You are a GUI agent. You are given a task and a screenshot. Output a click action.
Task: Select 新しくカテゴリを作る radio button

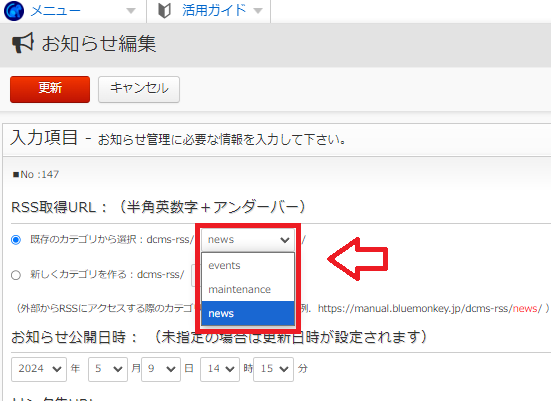pyautogui.click(x=16, y=275)
